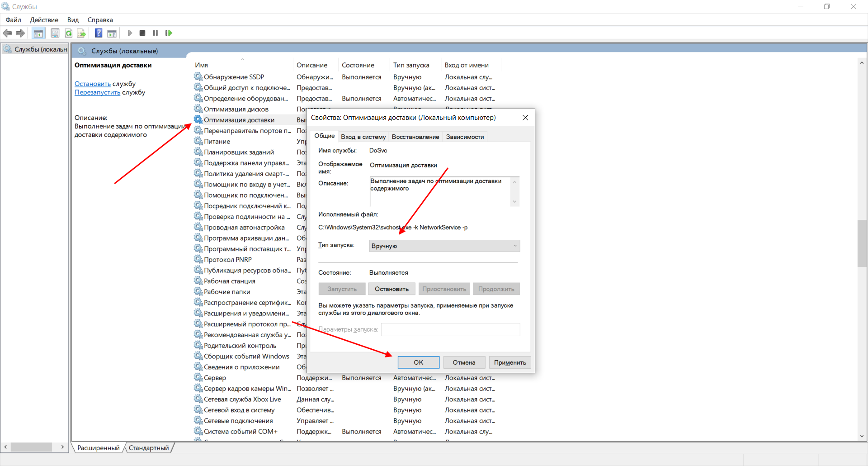The height and width of the screenshot is (466, 868).
Task: Click the gear icon of Оптимизация дисков
Action: (x=198, y=109)
